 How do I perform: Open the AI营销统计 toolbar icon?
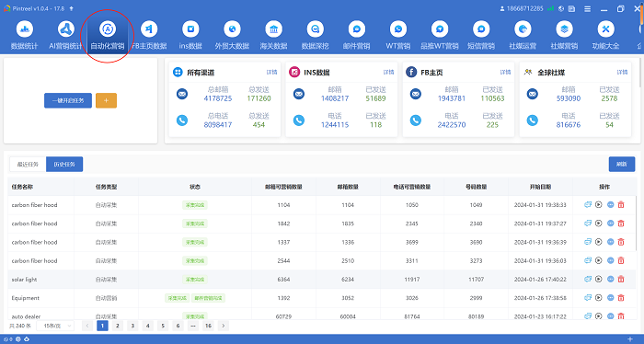65,35
